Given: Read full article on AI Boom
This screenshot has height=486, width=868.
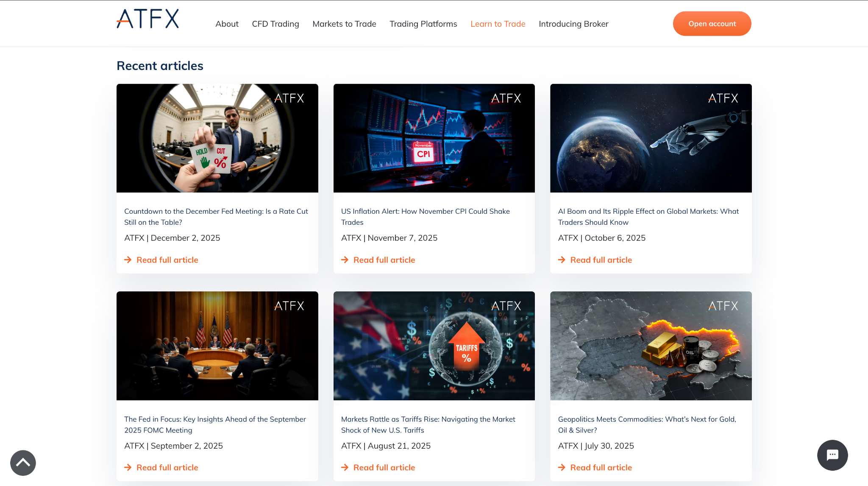Looking at the screenshot, I should pos(601,260).
